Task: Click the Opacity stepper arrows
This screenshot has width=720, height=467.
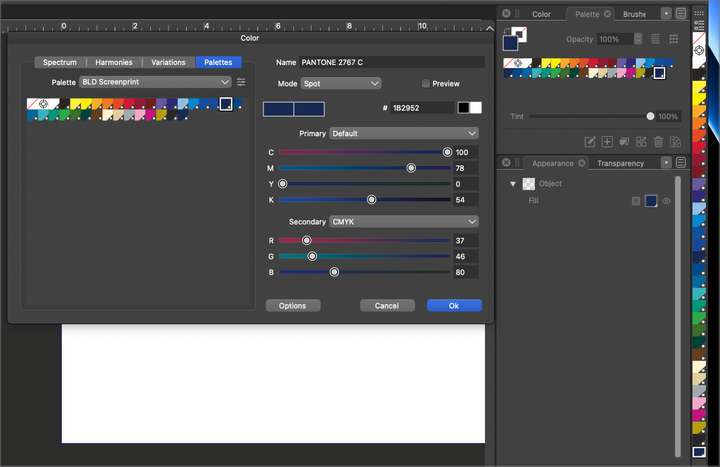Action: pyautogui.click(x=638, y=39)
